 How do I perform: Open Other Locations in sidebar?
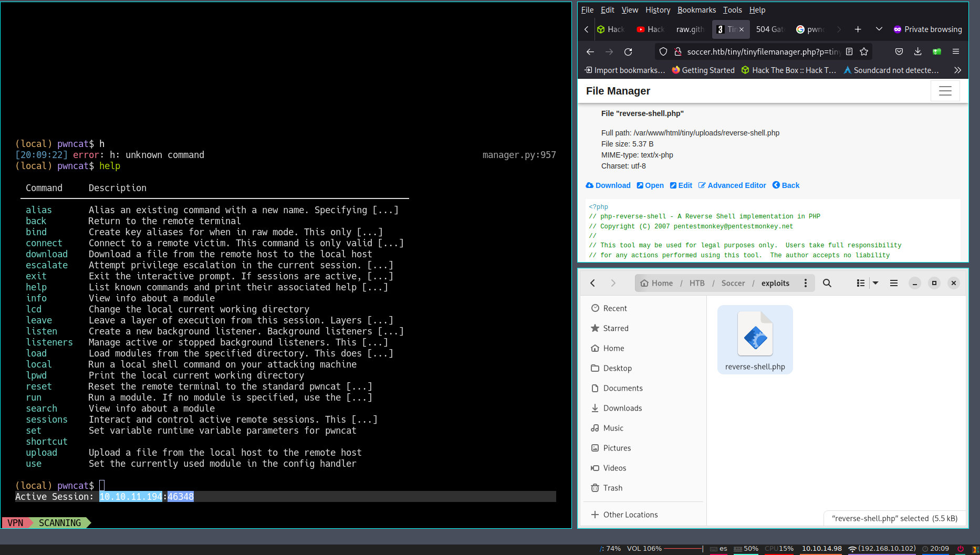644,515
